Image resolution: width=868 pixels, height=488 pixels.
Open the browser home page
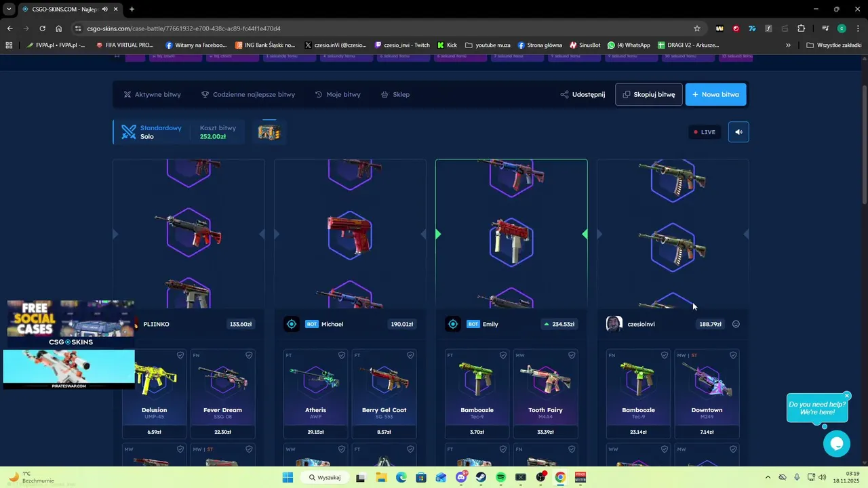tap(59, 28)
